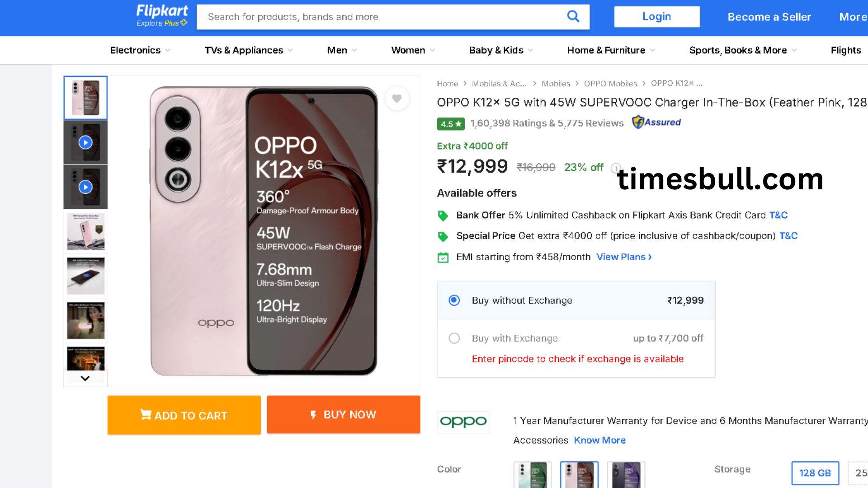Viewport: 868px width, 488px height.
Task: Play the first product video thumbnail
Action: click(x=85, y=143)
